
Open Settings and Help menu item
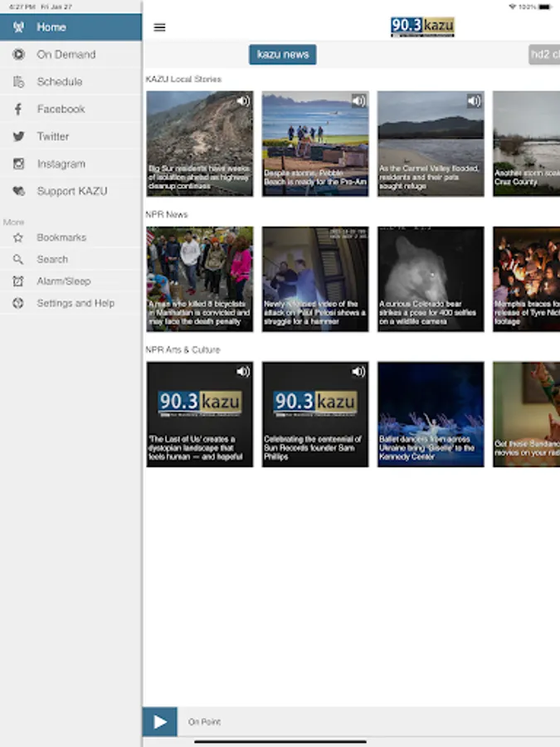pos(71,303)
